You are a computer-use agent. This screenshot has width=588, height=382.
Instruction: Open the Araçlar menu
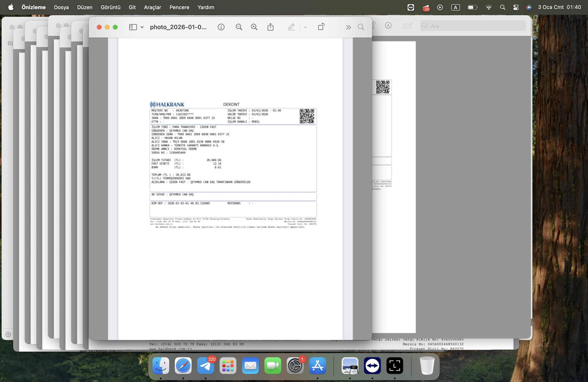click(152, 7)
